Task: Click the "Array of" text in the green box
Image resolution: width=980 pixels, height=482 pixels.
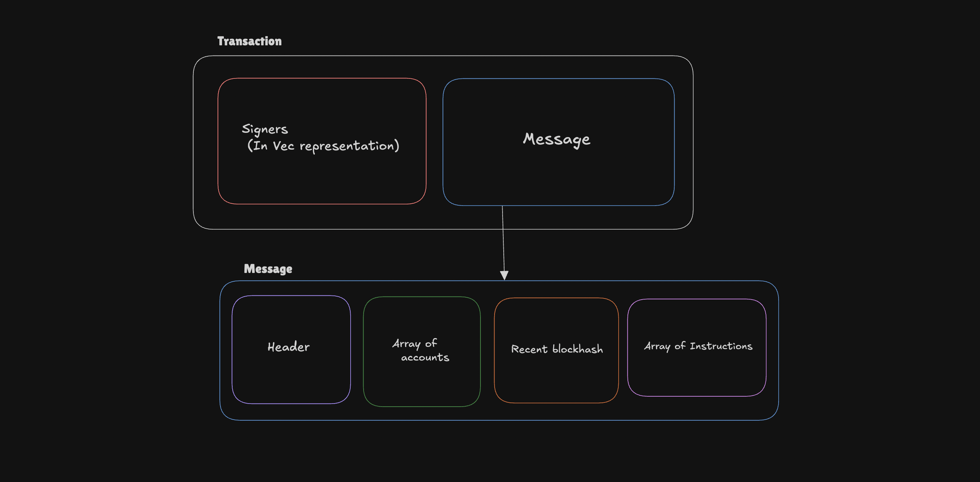Action: (415, 344)
